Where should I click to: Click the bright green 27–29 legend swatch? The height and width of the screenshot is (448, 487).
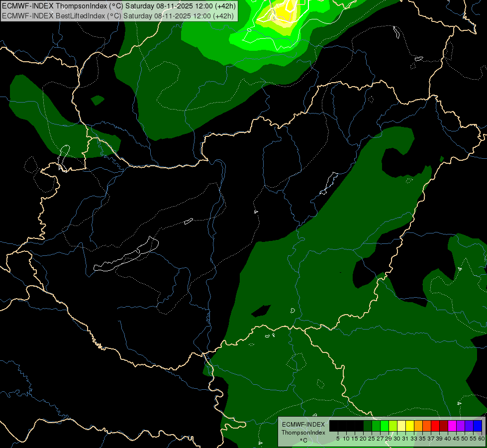pyautogui.click(x=385, y=426)
